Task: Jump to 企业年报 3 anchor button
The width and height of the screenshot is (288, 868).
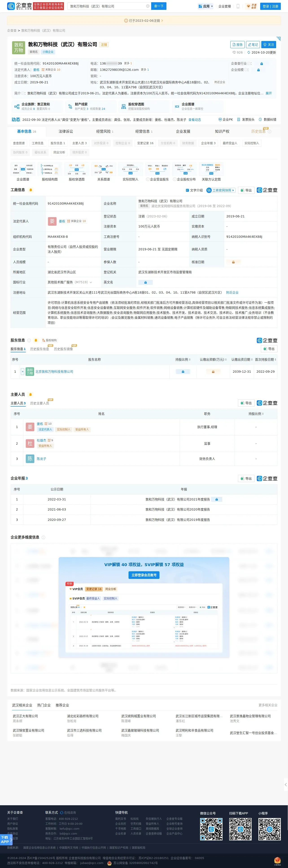Action: pos(208,143)
